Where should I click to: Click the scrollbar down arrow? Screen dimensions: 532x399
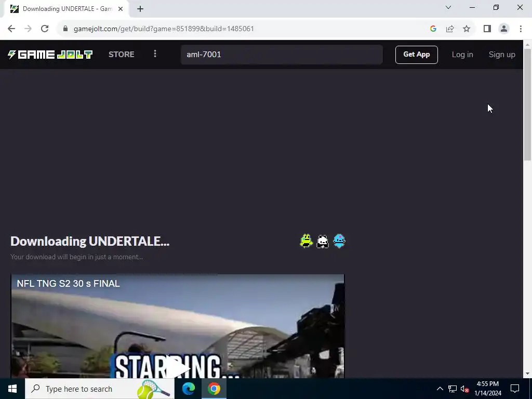click(527, 374)
